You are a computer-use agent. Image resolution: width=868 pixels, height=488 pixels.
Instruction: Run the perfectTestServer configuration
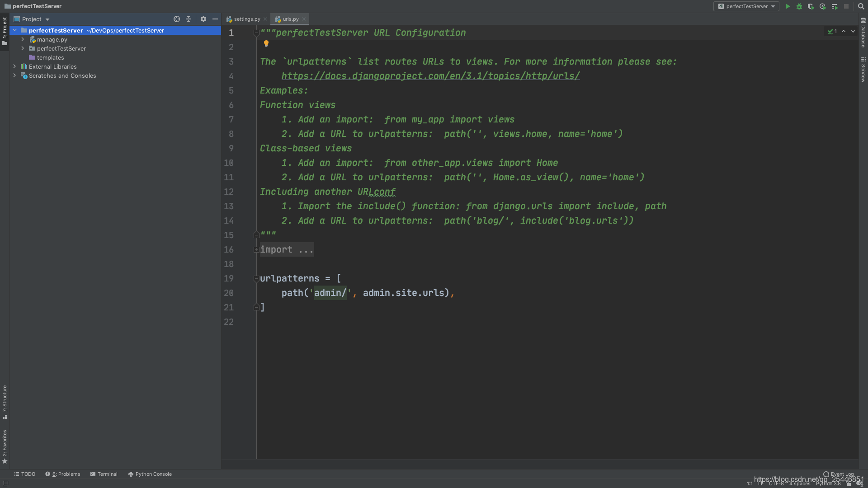788,6
